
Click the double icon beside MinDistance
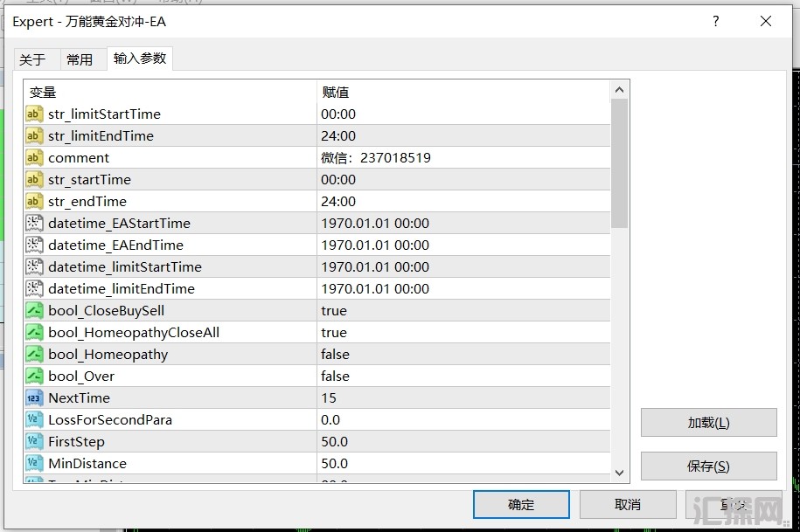[x=34, y=464]
